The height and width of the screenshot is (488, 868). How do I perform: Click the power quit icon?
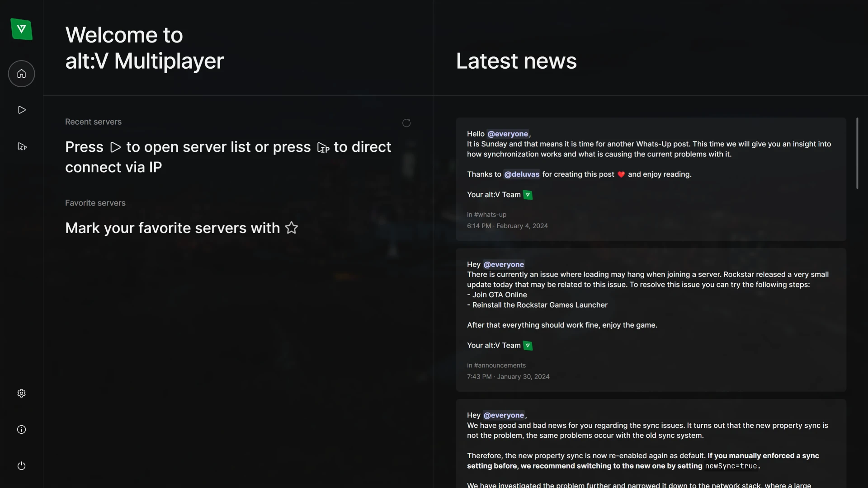(21, 466)
